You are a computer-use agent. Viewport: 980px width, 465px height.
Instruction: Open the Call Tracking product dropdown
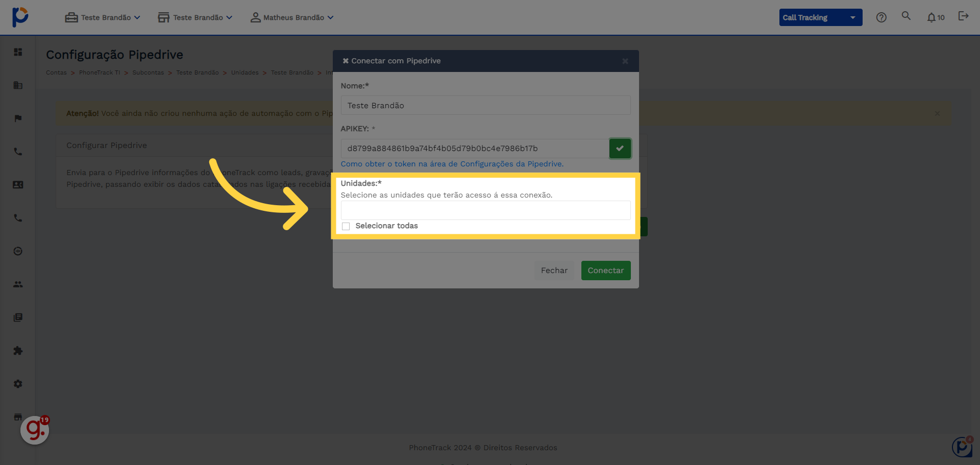pyautogui.click(x=821, y=17)
